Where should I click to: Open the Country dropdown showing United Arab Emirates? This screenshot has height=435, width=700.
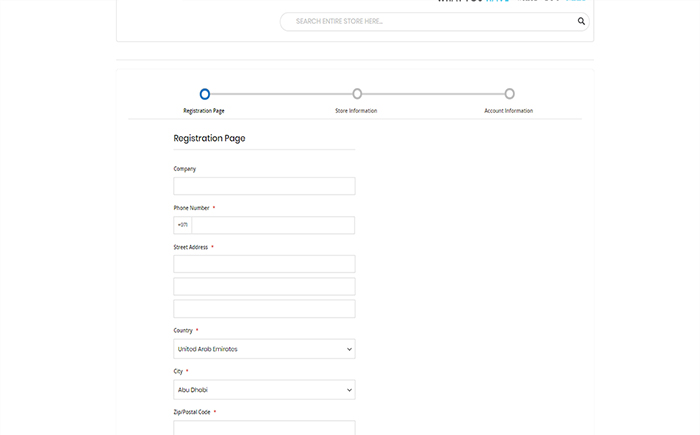[264, 349]
